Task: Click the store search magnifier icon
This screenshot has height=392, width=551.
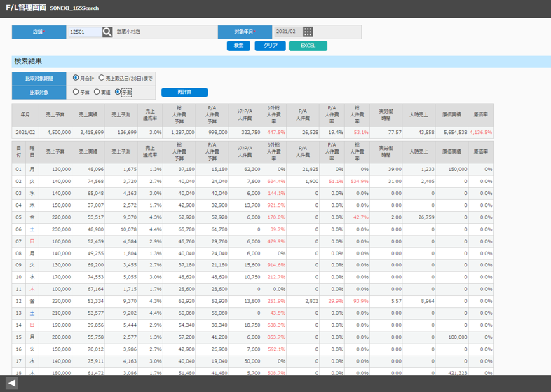Action: (x=107, y=32)
